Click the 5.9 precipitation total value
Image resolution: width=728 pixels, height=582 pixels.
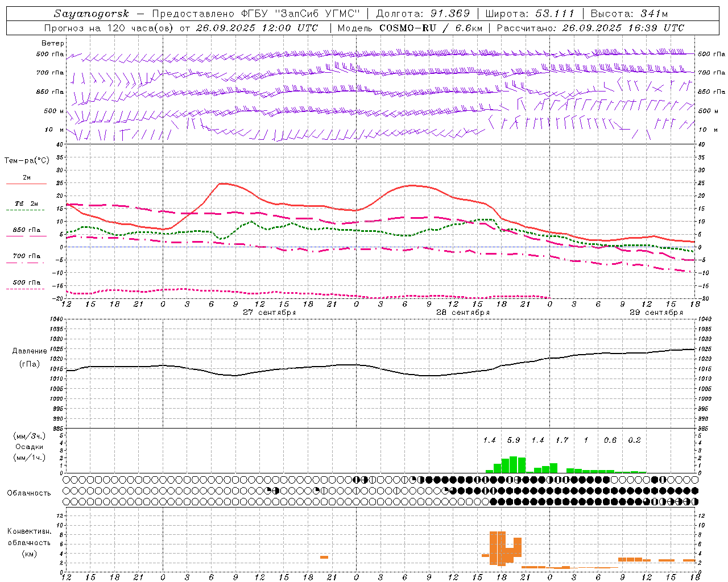[x=513, y=440]
